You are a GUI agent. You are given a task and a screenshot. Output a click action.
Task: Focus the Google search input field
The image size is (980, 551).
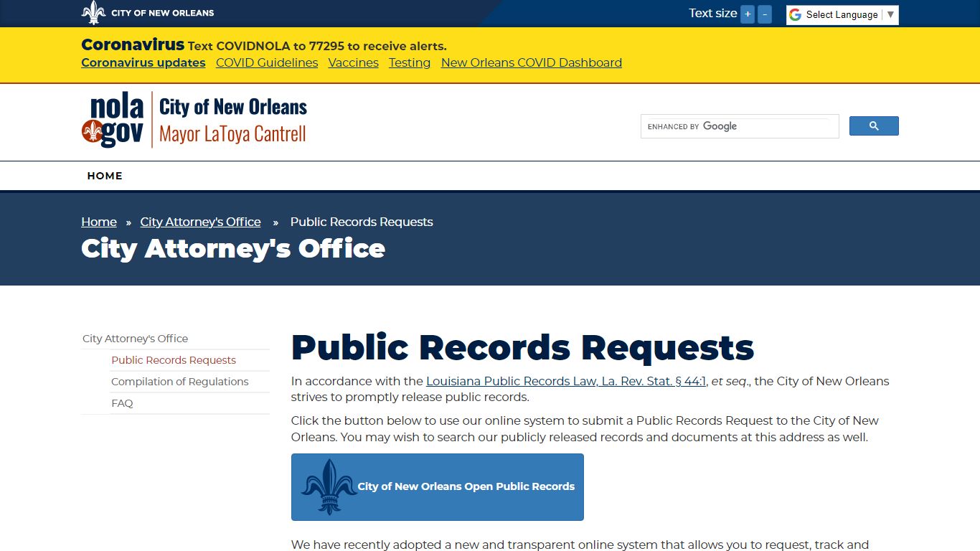tap(740, 126)
